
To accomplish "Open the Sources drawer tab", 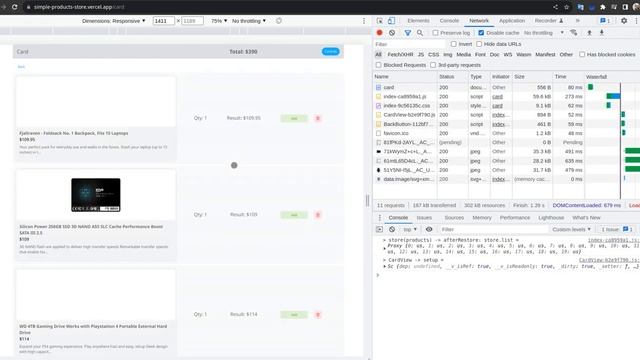I will [454, 218].
